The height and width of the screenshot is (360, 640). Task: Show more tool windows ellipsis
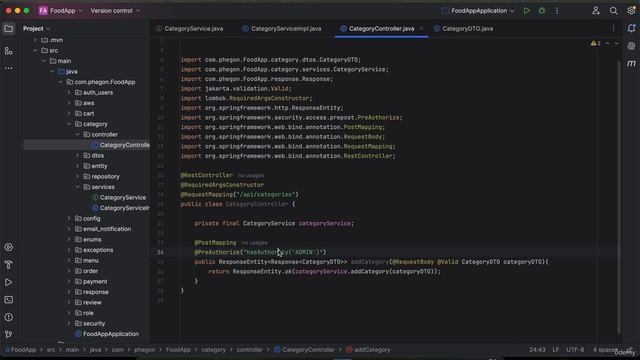click(x=8, y=68)
